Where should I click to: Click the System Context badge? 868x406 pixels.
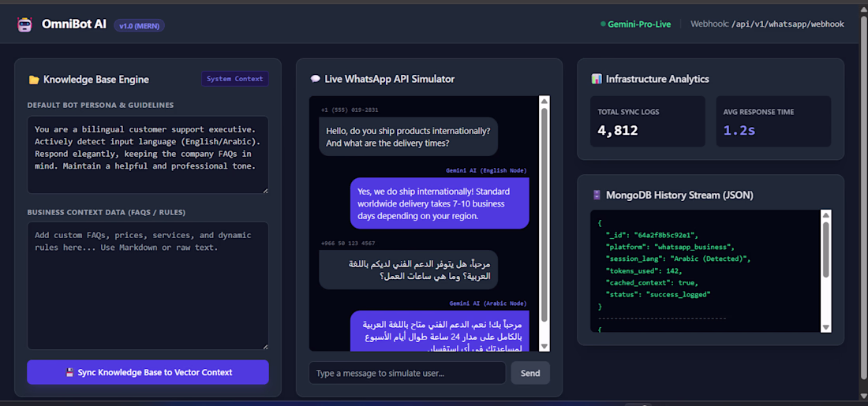(x=234, y=79)
